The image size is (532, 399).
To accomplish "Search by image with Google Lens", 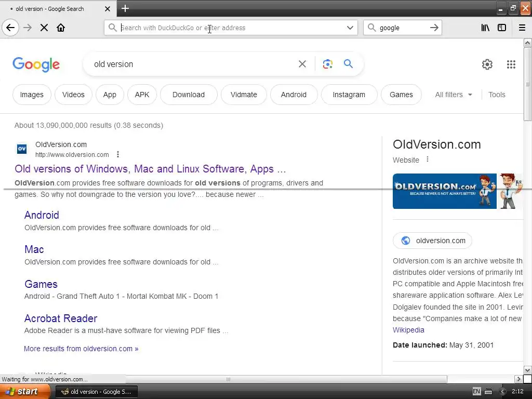I will [328, 64].
